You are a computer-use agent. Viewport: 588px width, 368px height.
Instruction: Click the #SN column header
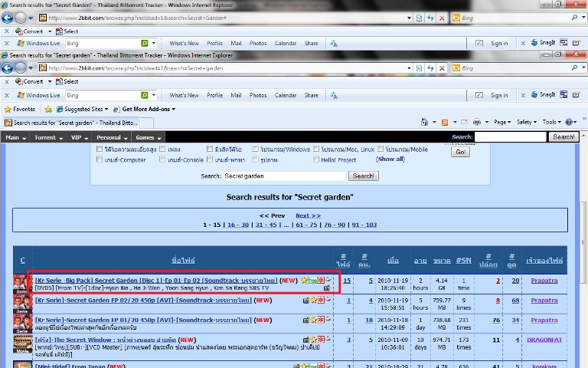tap(463, 260)
